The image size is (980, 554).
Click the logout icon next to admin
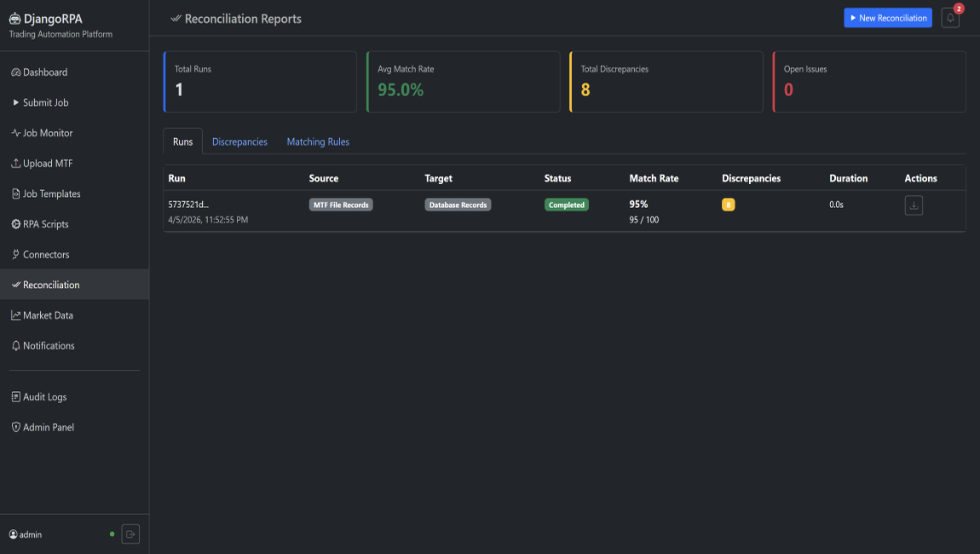[x=130, y=534]
